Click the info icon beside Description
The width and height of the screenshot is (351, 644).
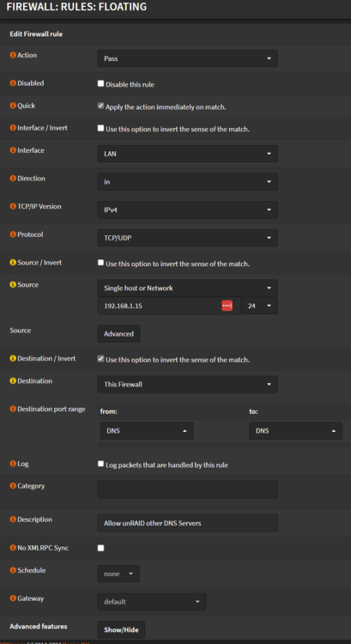click(x=13, y=519)
